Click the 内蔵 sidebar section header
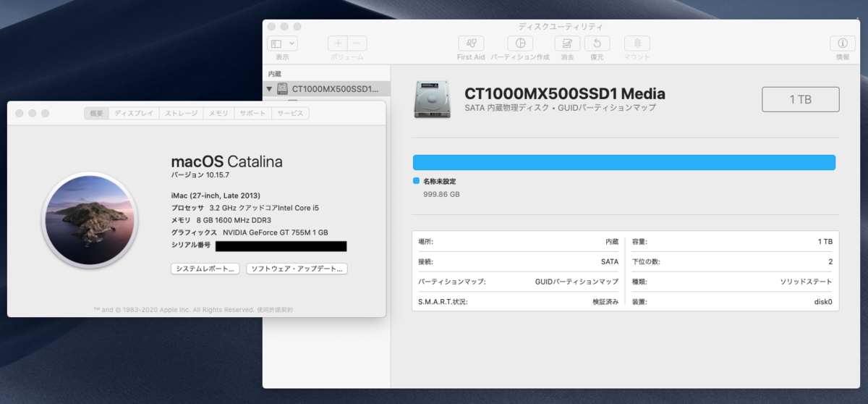The width and height of the screenshot is (868, 404). (275, 74)
